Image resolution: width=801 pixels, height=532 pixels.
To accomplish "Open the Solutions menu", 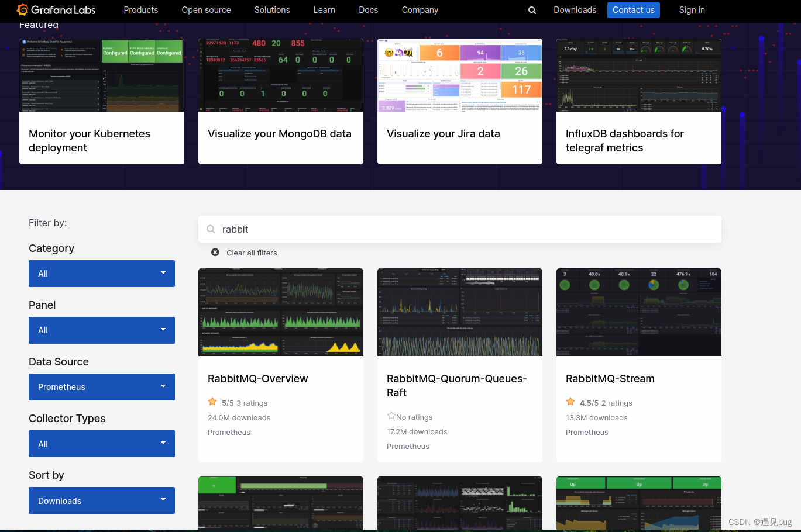I will click(x=272, y=10).
